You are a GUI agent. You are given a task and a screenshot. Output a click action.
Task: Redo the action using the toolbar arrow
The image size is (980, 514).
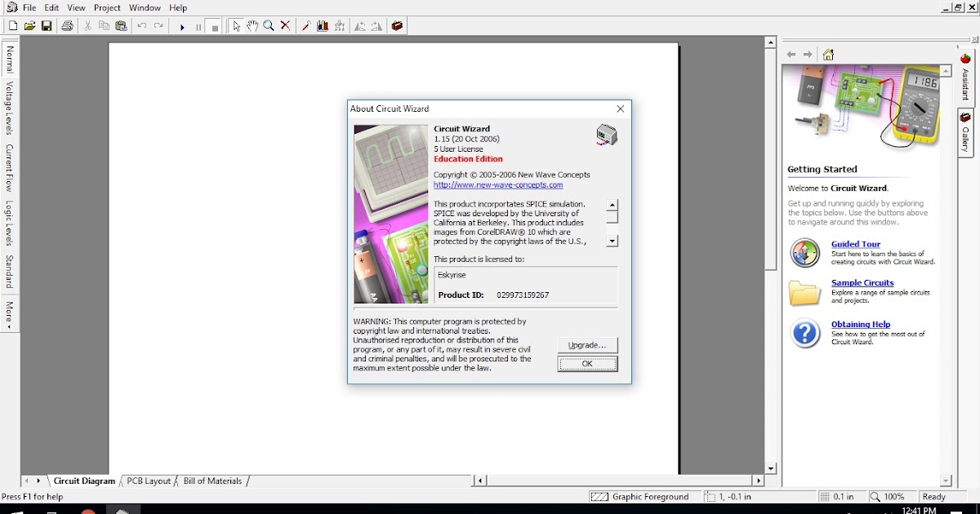tap(159, 26)
